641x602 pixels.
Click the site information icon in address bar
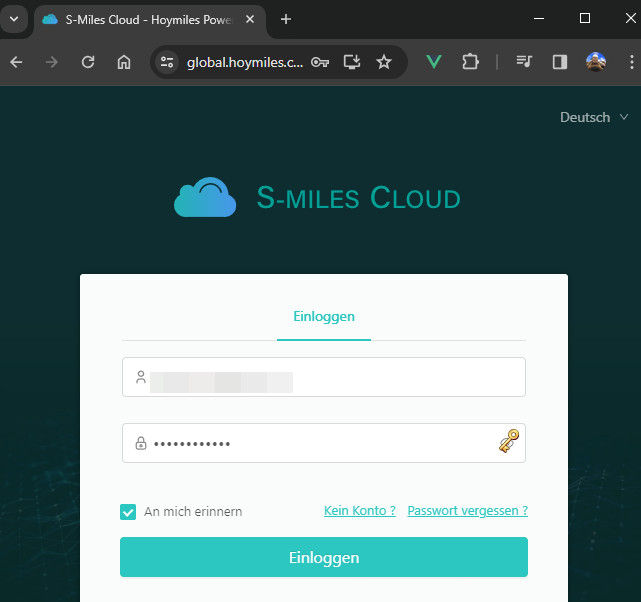coord(168,62)
